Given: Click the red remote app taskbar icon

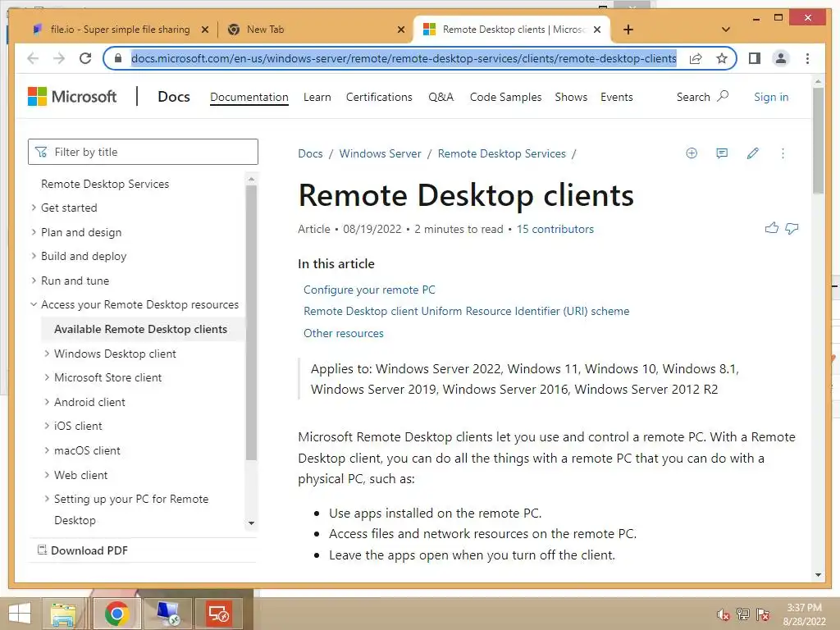Looking at the screenshot, I should point(219,614).
